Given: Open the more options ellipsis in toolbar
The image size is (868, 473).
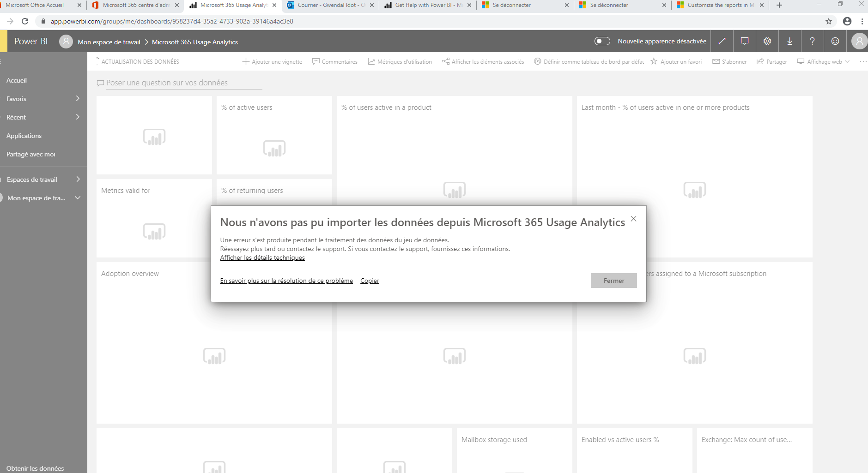Looking at the screenshot, I should pyautogui.click(x=863, y=61).
